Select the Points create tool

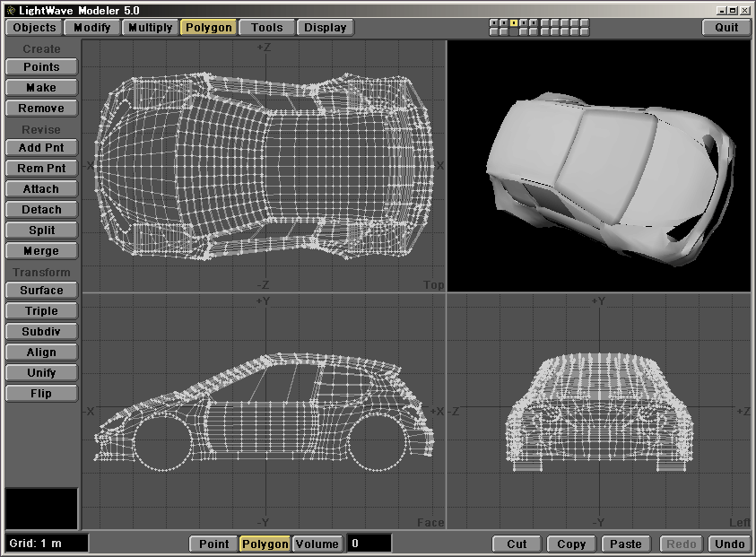(41, 67)
